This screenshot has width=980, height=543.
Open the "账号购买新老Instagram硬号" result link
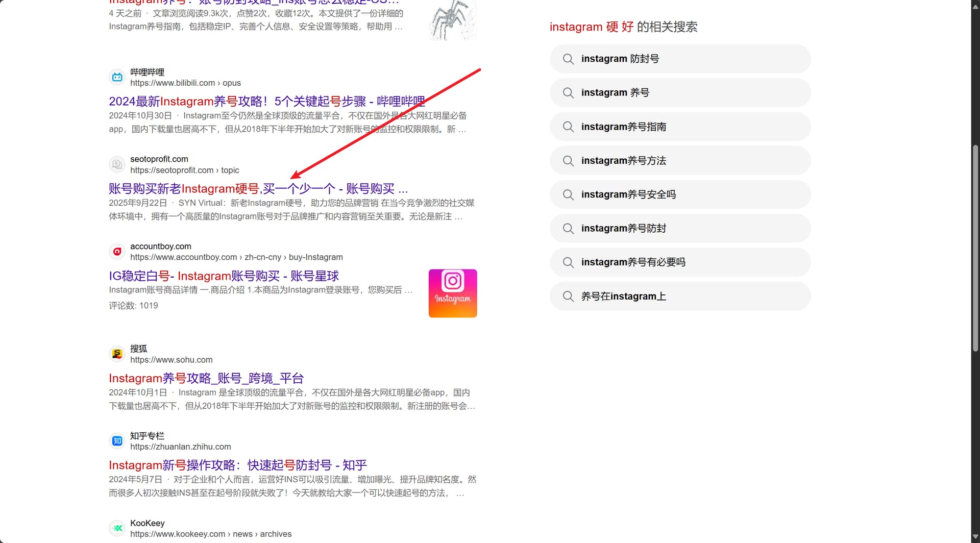(258, 189)
